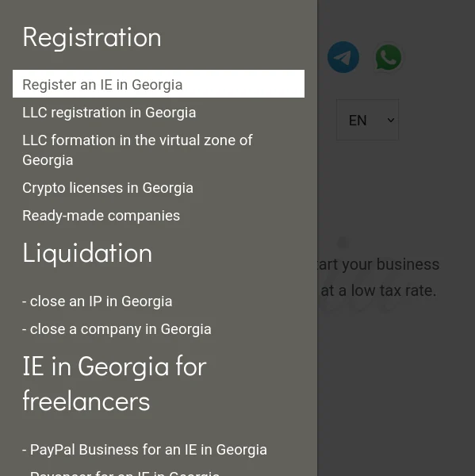The width and height of the screenshot is (475, 476).
Task: Select close an IP in Georgia
Action: click(x=97, y=301)
